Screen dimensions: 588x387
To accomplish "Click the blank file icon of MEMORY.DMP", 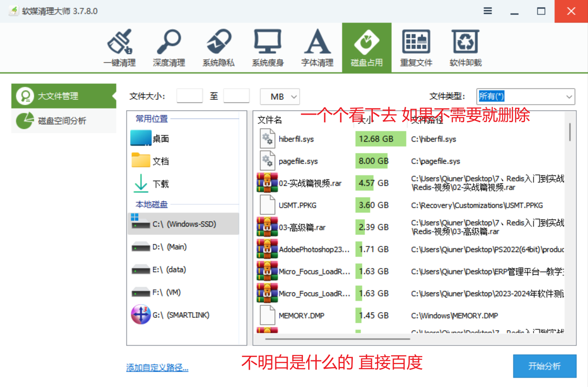I will (267, 315).
